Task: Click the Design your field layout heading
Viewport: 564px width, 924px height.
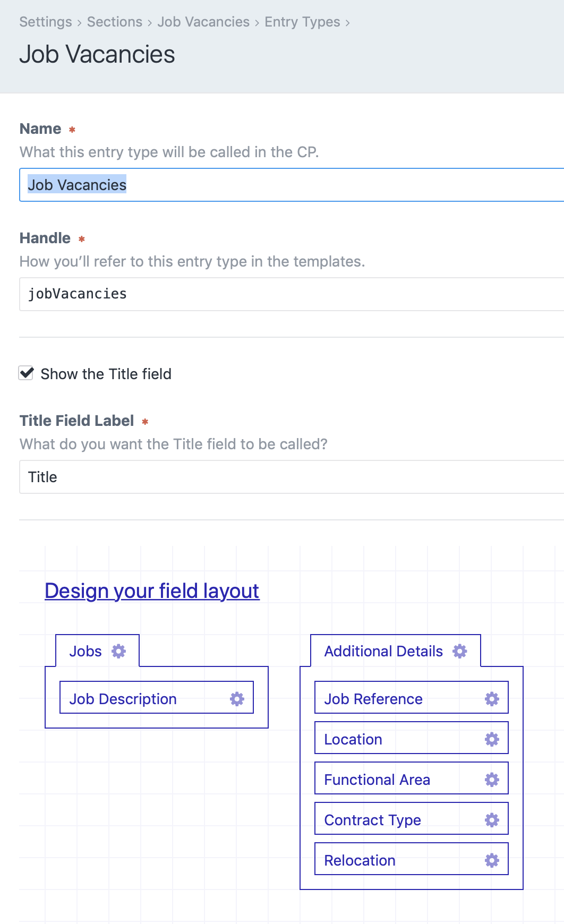Action: point(152,590)
